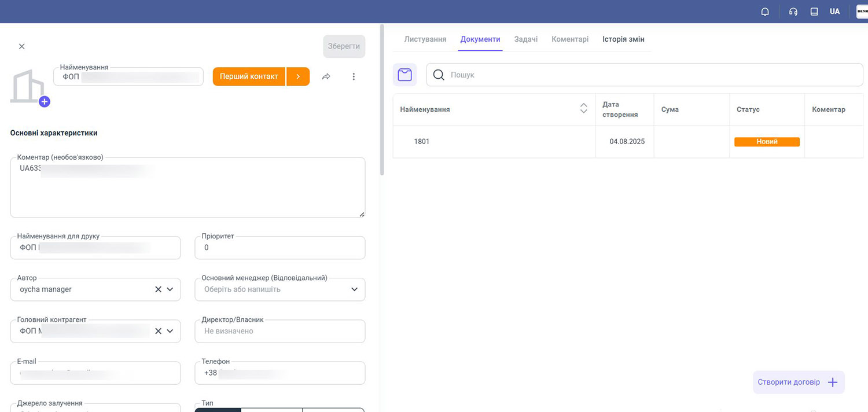The image size is (868, 412).
Task: Expand the Головний контрагент dropdown
Action: [x=170, y=331]
